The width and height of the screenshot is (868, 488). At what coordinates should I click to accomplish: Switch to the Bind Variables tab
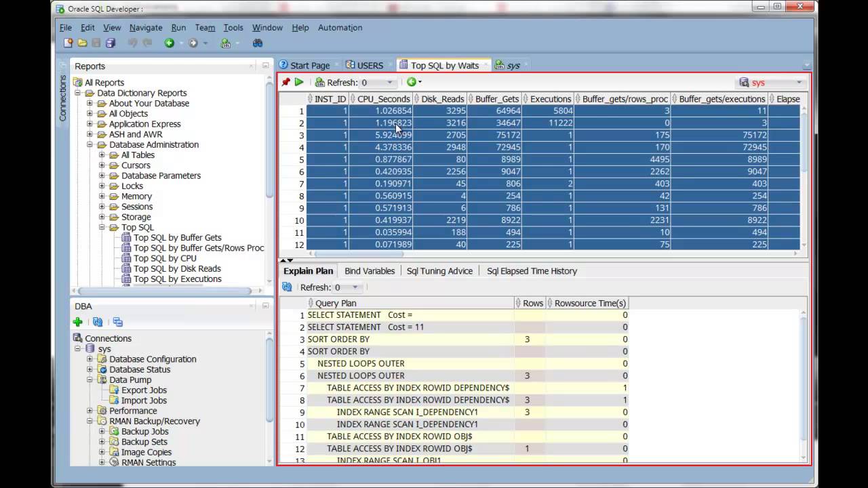click(370, 271)
